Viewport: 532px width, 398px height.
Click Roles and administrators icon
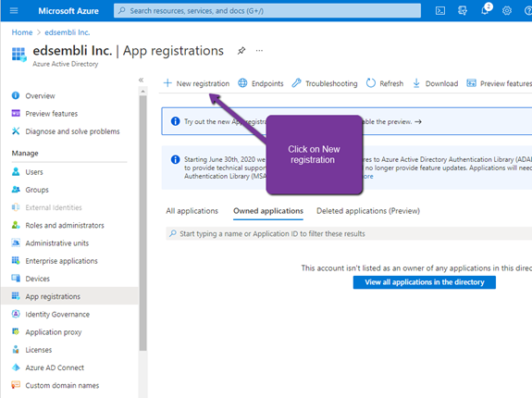point(16,225)
